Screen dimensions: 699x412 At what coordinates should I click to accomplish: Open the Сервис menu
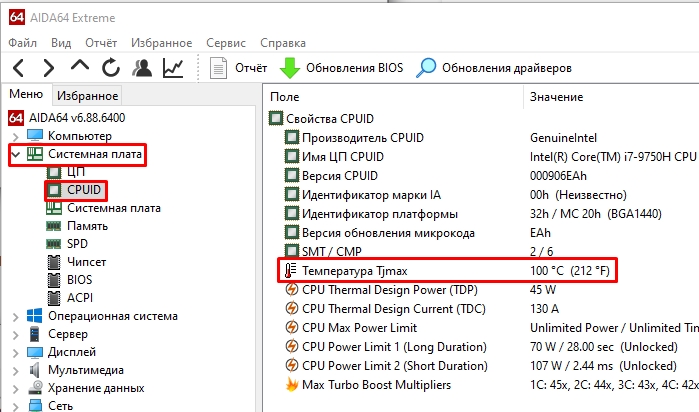tap(226, 43)
